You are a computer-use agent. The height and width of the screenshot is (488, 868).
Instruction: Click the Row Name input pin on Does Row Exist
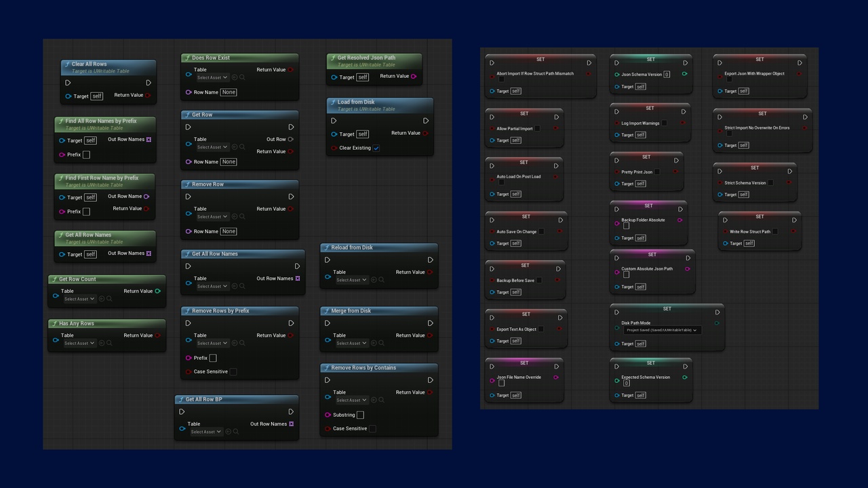pos(189,92)
